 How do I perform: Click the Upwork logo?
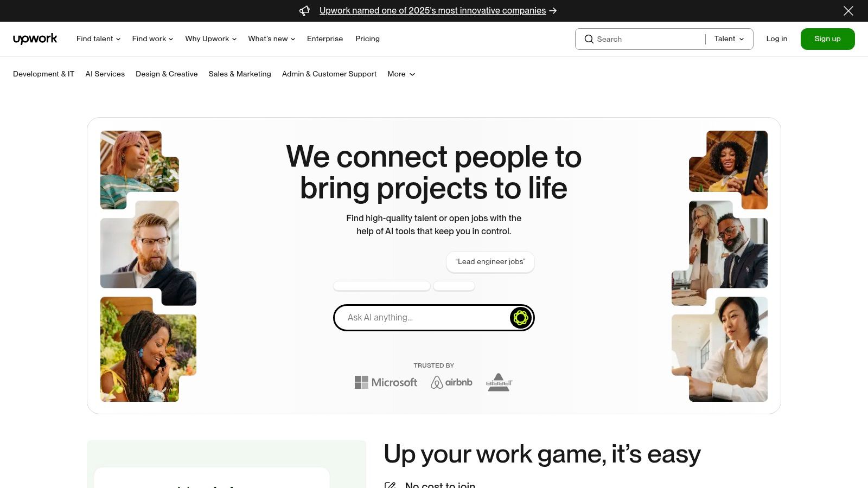pos(35,39)
